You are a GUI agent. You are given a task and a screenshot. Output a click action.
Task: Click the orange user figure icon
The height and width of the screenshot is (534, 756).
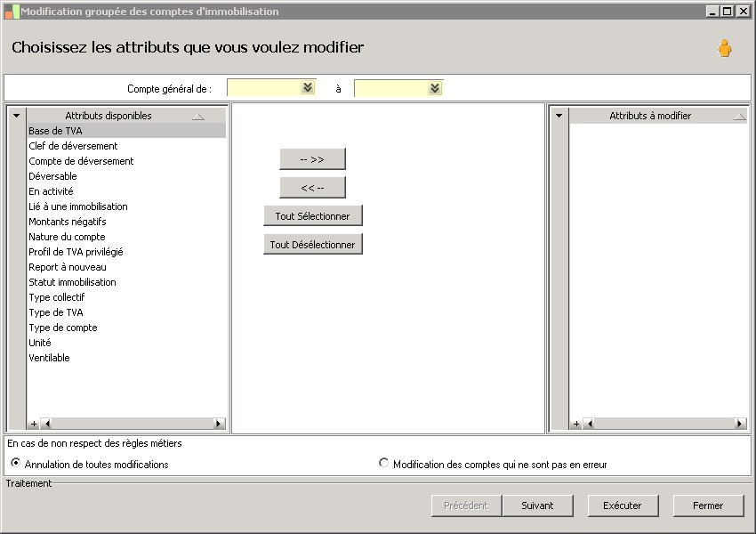tap(724, 48)
